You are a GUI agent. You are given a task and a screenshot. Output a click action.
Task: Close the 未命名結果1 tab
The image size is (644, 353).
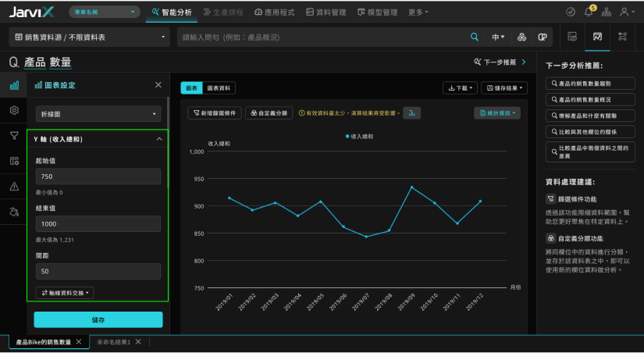point(138,342)
